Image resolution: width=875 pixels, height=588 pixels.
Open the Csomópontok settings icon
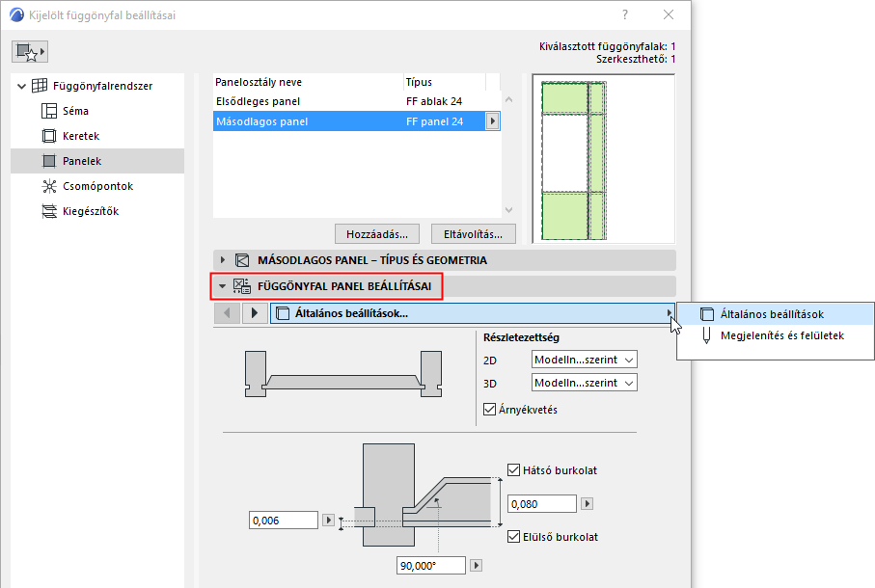[x=49, y=185]
